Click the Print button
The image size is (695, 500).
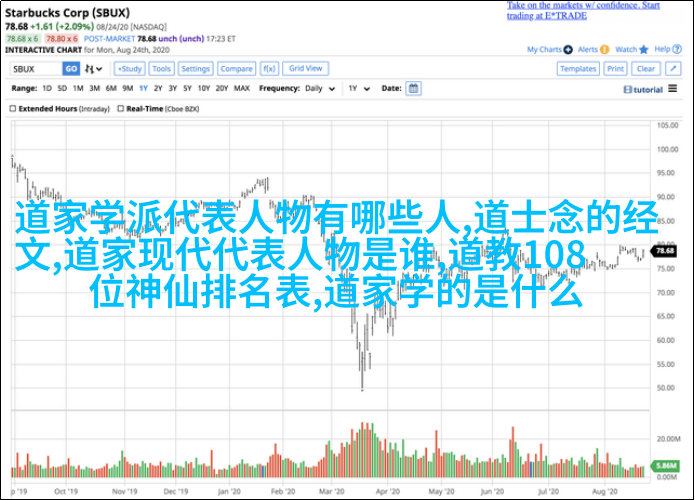[x=615, y=69]
